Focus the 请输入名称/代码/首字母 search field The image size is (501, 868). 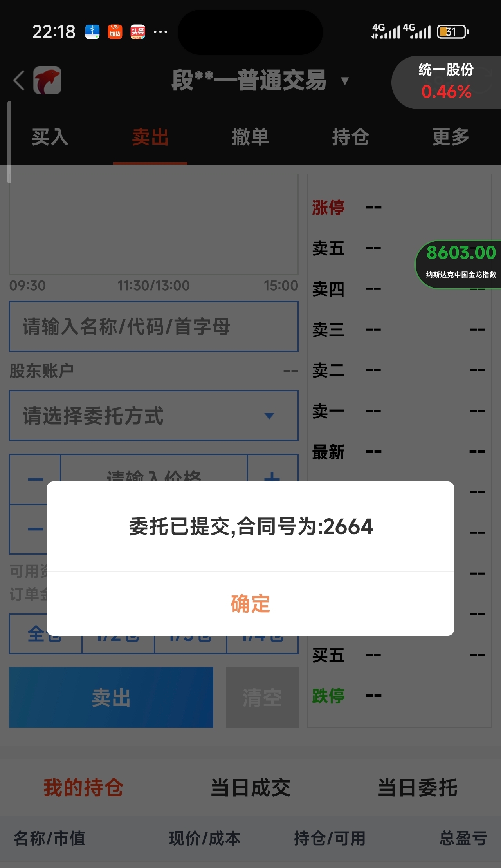pos(154,326)
